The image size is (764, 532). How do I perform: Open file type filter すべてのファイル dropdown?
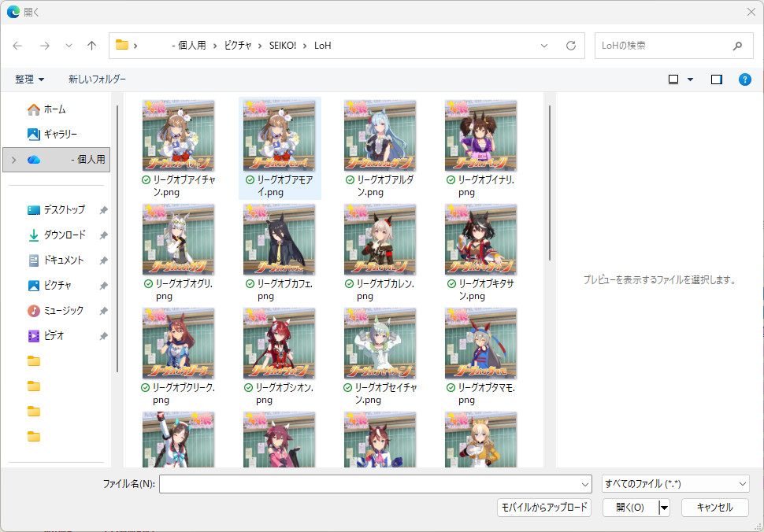(x=676, y=484)
